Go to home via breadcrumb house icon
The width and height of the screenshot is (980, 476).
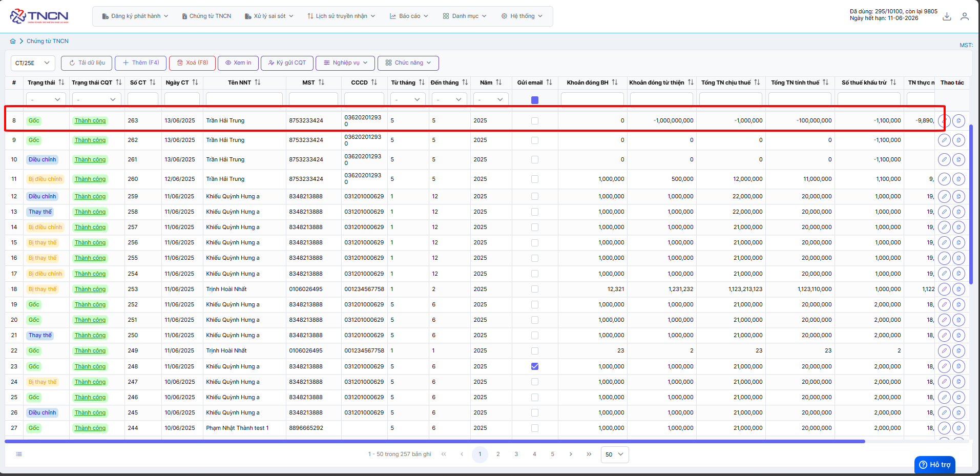click(13, 41)
